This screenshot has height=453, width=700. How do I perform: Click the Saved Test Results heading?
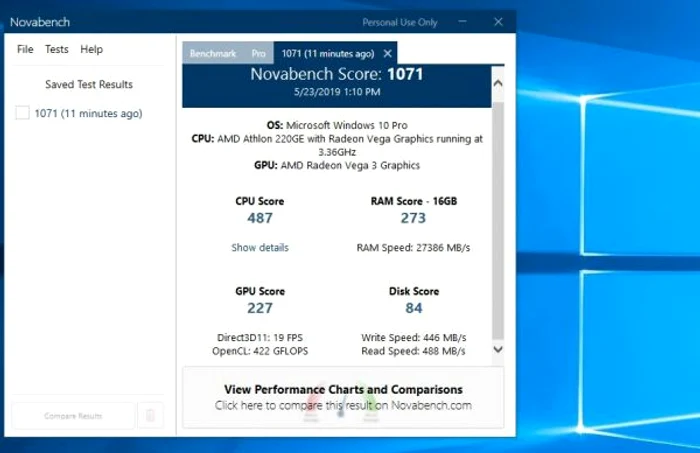[x=89, y=84]
